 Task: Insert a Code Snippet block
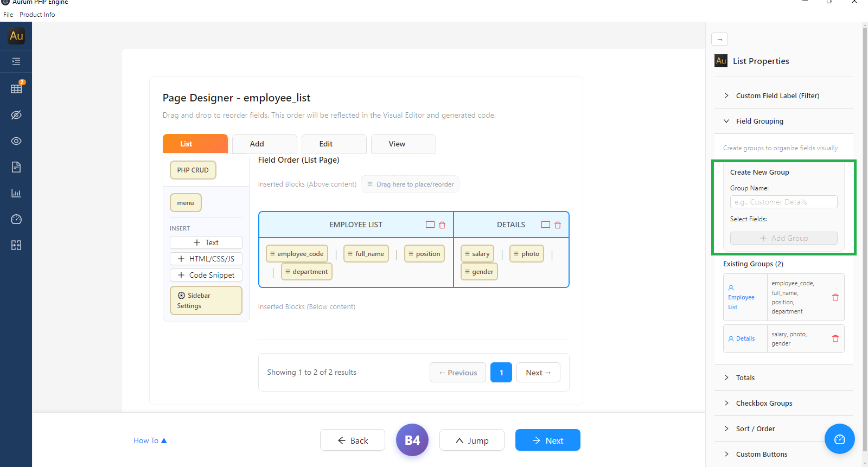(206, 275)
